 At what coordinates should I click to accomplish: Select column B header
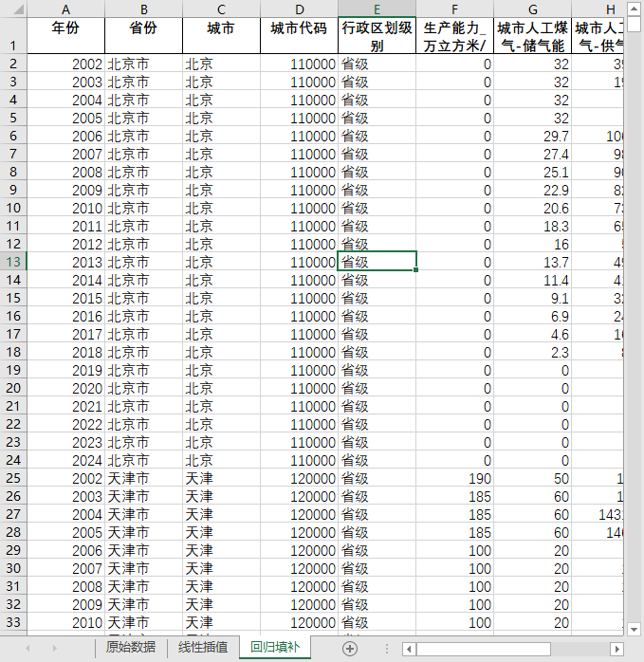[143, 9]
